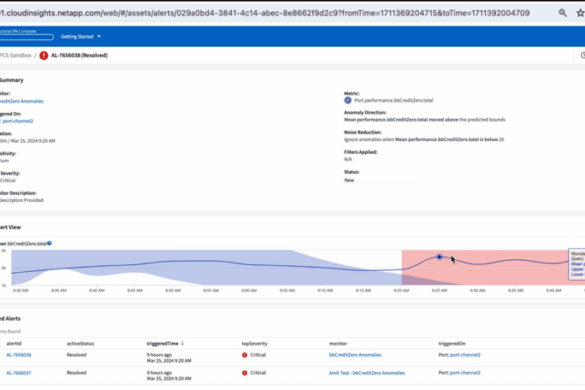Click Resolved status in the AL-7656037 row
Image resolution: width=585 pixels, height=390 pixels.
[76, 373]
